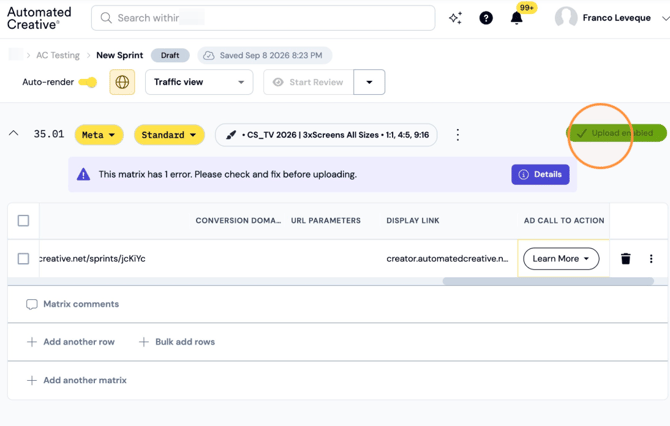Screen dimensions: 670x426
Task: Delete the row with trash icon
Action: point(626,259)
